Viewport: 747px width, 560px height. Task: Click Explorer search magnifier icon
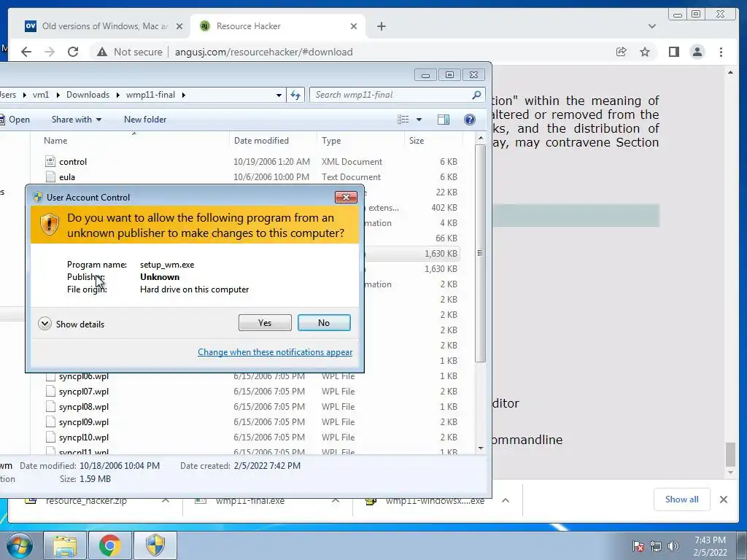[x=476, y=95]
